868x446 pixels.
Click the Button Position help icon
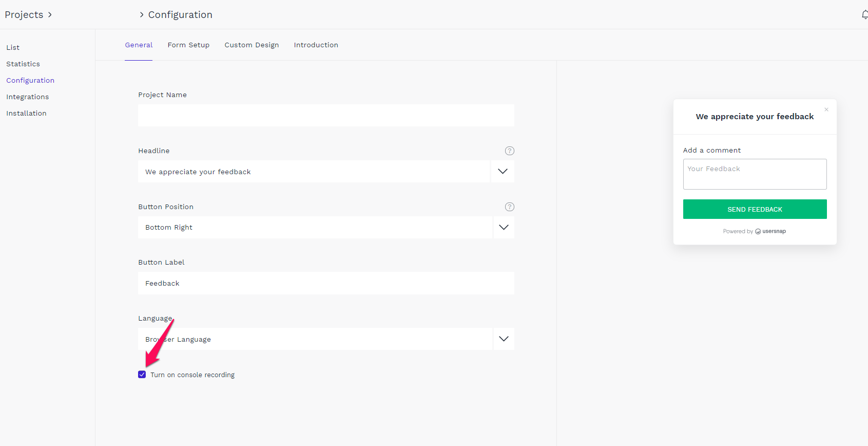click(509, 207)
